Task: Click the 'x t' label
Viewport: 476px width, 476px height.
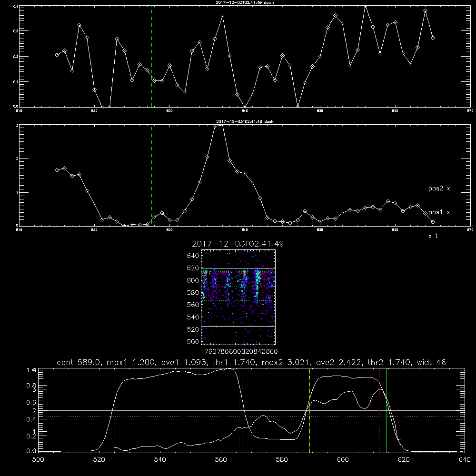Action: [433, 236]
